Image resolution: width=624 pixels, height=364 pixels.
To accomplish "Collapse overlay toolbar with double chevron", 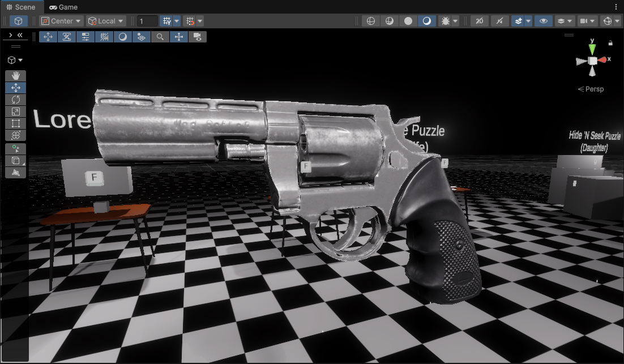I will click(19, 35).
